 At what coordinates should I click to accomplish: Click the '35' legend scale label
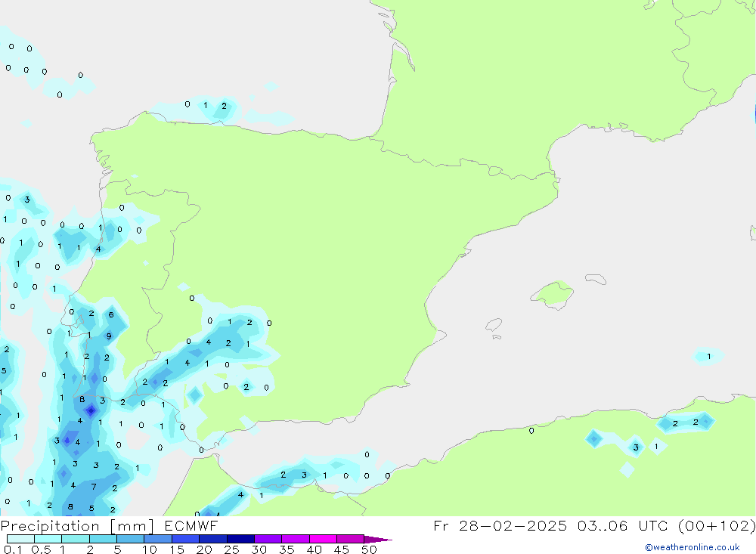[287, 549]
